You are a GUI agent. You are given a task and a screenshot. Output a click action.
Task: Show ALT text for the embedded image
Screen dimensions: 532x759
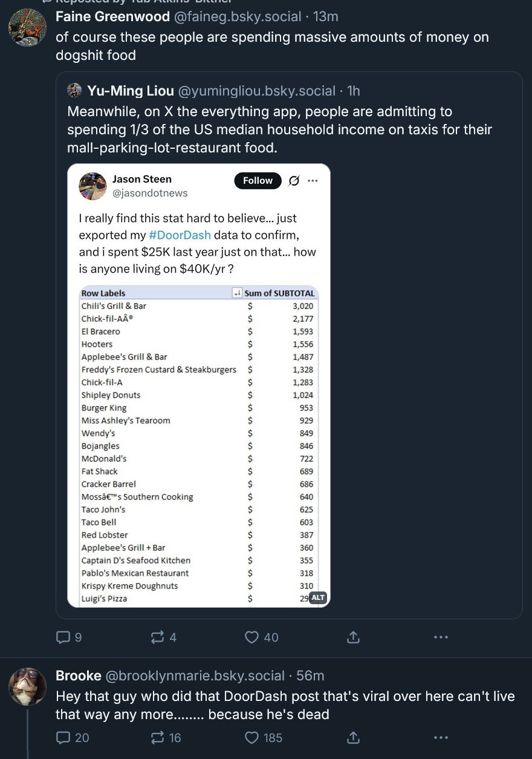[317, 598]
